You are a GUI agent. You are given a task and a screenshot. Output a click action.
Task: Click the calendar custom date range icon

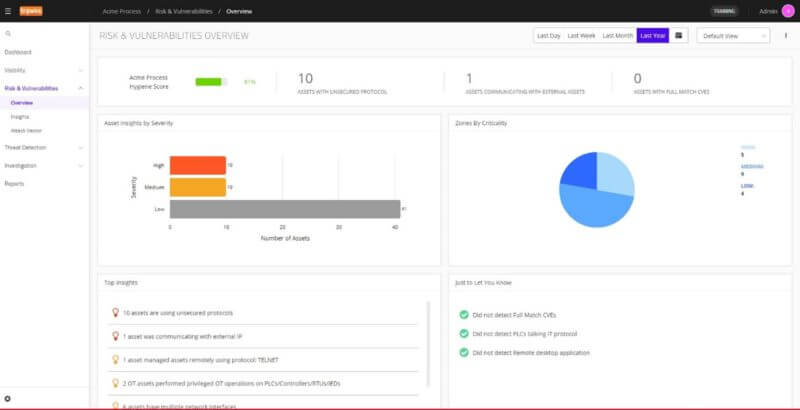[680, 35]
